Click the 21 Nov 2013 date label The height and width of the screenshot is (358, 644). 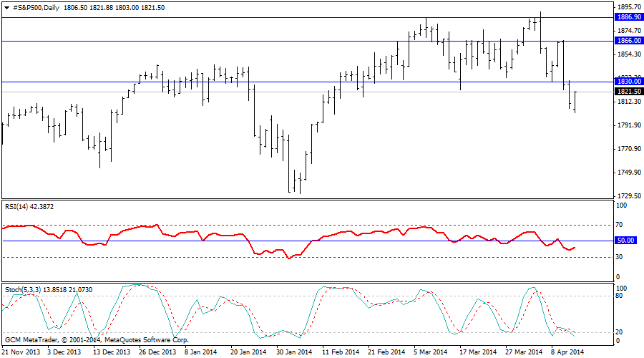[x=21, y=352]
